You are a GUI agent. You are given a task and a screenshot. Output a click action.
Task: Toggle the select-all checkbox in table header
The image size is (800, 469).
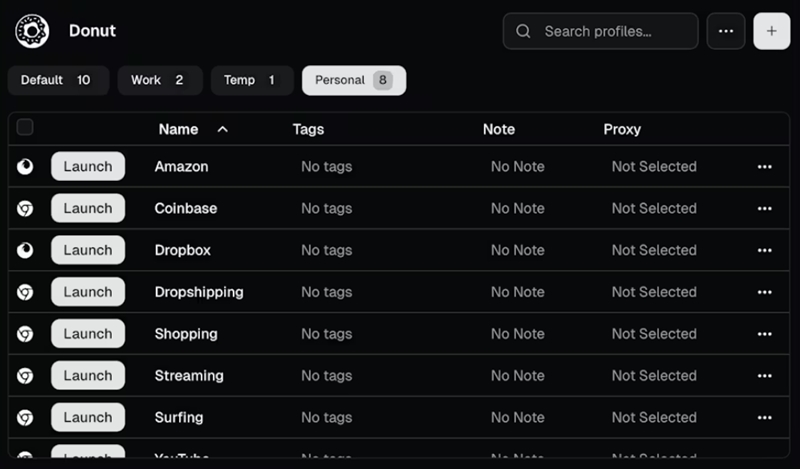(25, 127)
